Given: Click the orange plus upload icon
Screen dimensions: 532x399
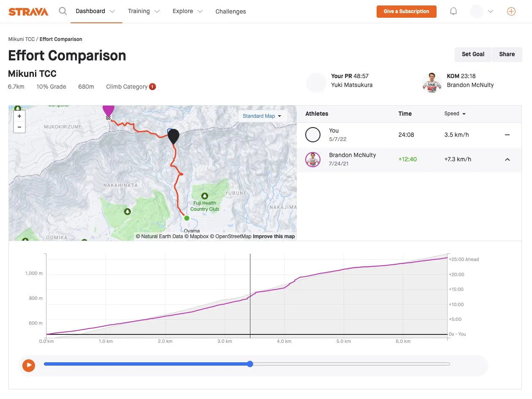Looking at the screenshot, I should (x=511, y=11).
